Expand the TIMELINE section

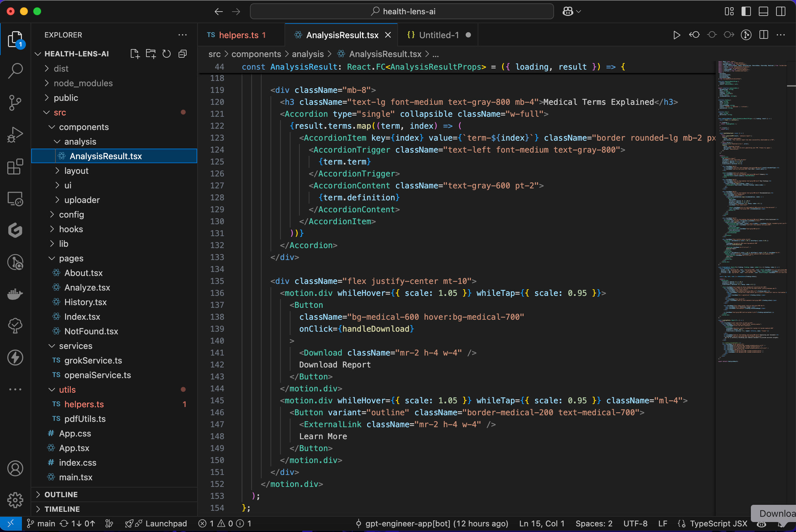(x=115, y=509)
